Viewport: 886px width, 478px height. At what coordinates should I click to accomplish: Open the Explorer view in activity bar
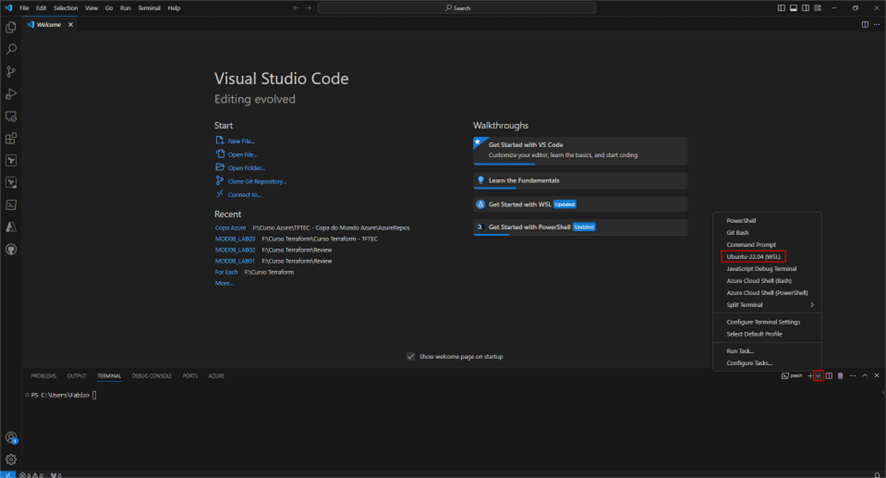pyautogui.click(x=11, y=27)
